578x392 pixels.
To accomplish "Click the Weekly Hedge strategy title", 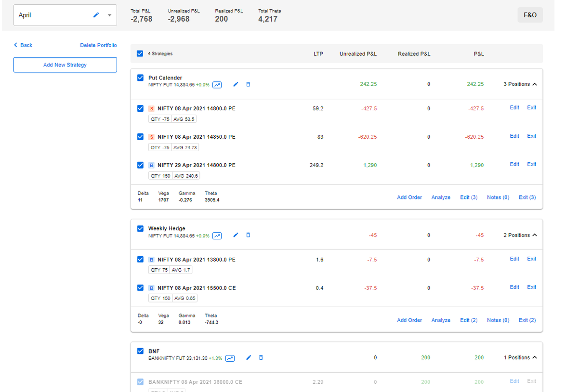I will 167,229.
